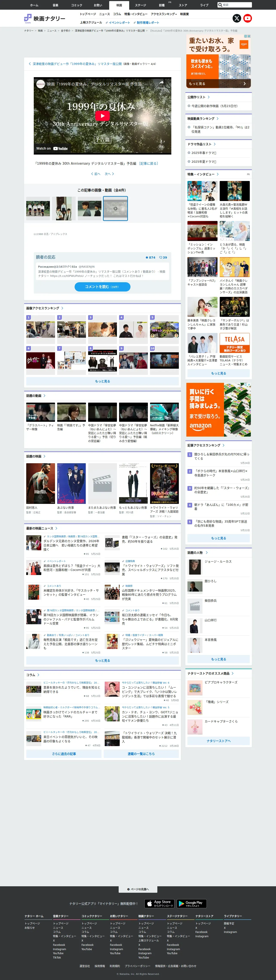Click the 映画ナタリー logo
This screenshot has height=980, width=276.
[x=45, y=18]
